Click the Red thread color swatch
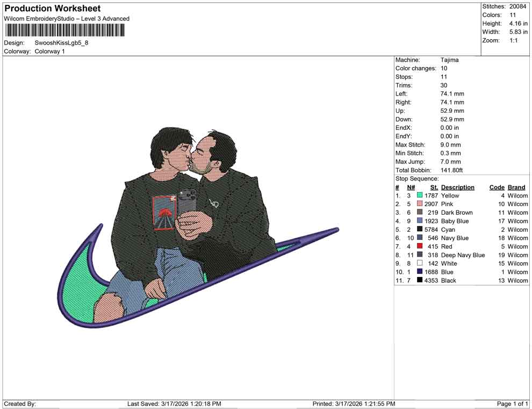The width and height of the screenshot is (532, 409). (420, 246)
